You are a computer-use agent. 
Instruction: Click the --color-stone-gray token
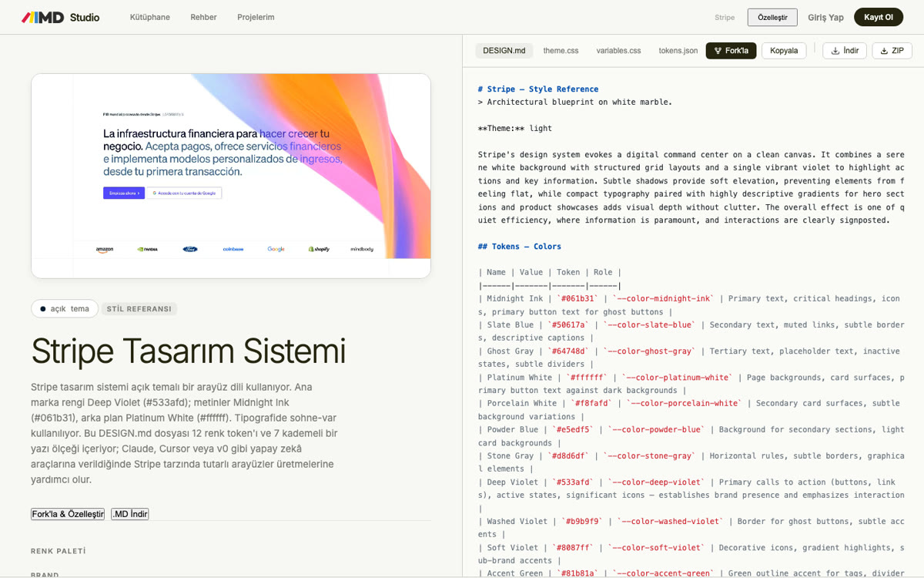648,456
